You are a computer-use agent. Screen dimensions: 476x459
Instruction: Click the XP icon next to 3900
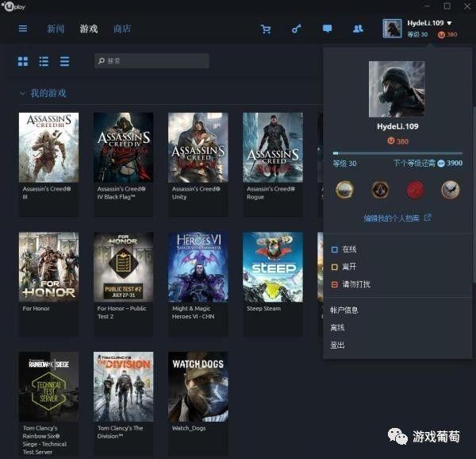click(441, 164)
